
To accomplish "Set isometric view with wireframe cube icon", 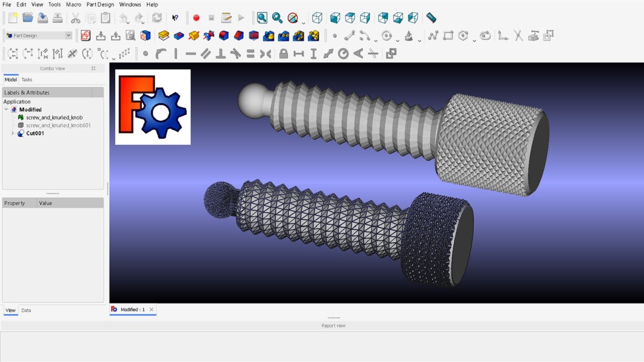I will point(317,18).
